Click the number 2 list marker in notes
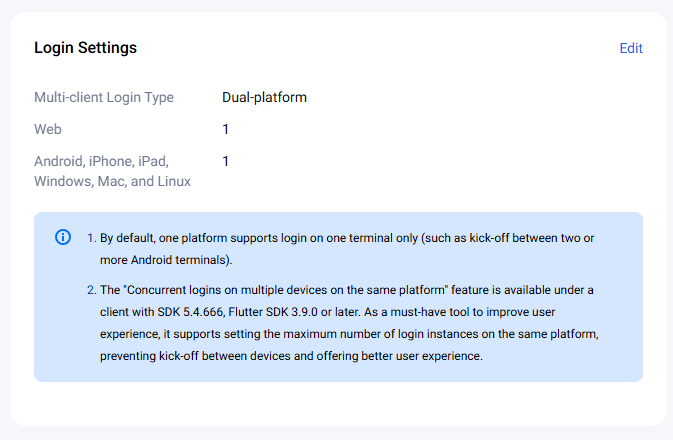 tap(90, 290)
